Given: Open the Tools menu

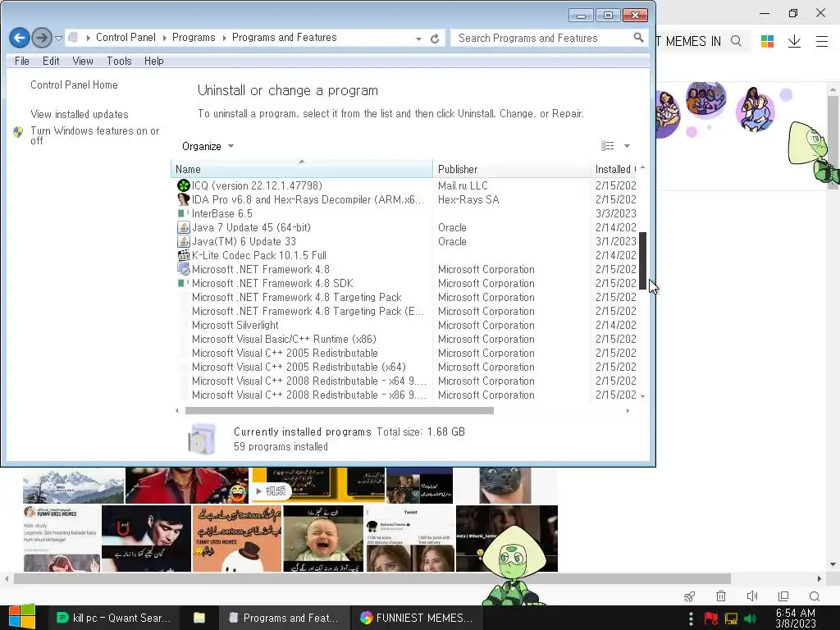Looking at the screenshot, I should [119, 61].
